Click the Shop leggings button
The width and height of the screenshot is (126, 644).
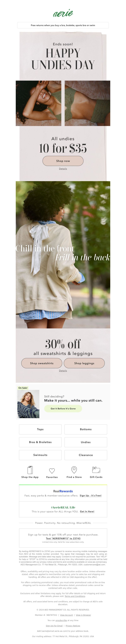point(84,363)
